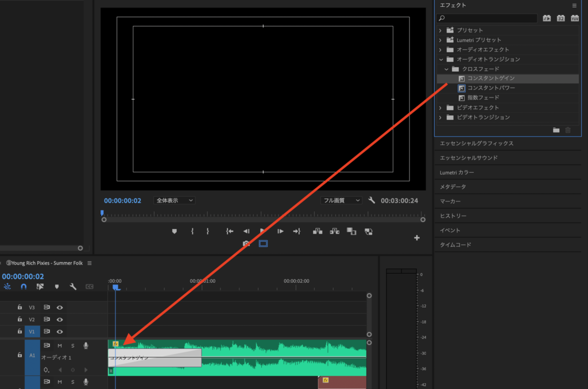Filter effects by YUV badge

click(574, 18)
